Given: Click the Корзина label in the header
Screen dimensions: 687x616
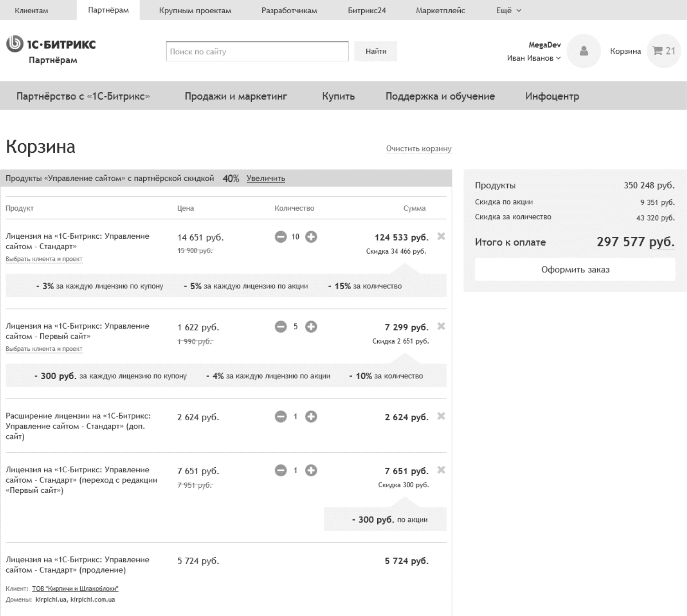Looking at the screenshot, I should (x=625, y=51).
